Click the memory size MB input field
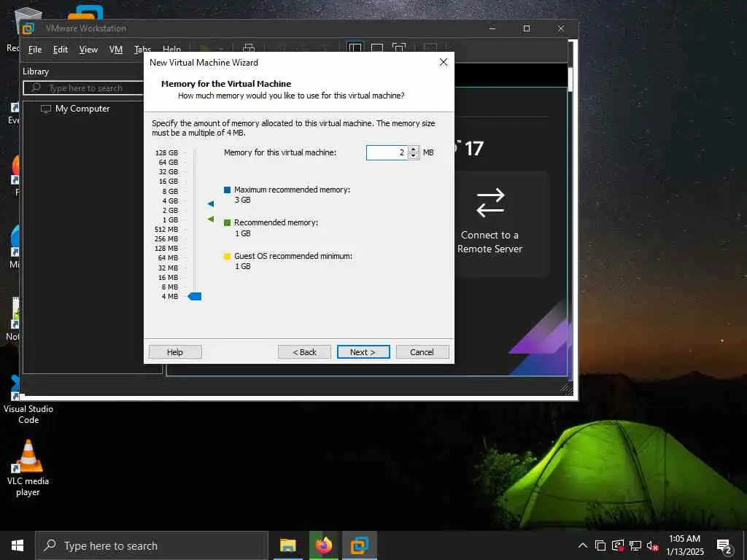The image size is (747, 560). (387, 152)
